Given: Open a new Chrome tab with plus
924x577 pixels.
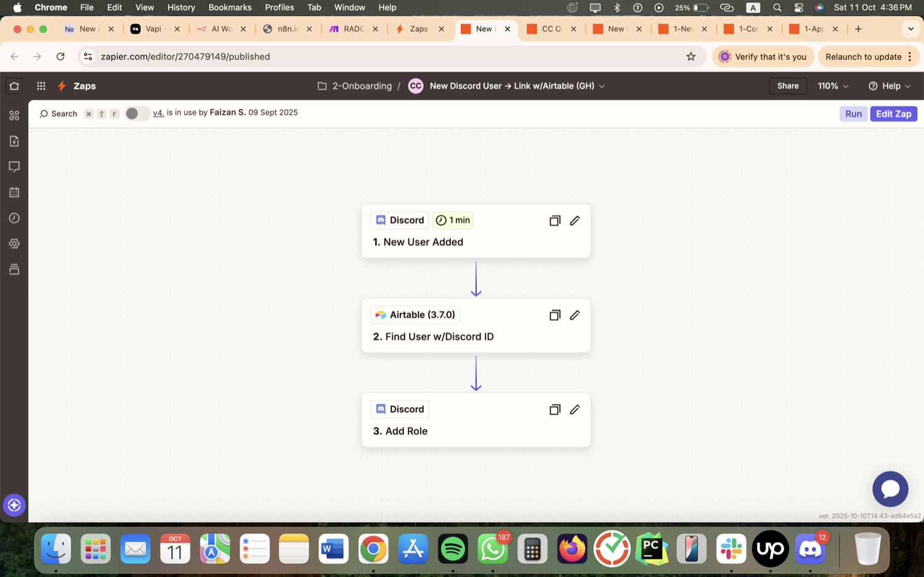Looking at the screenshot, I should (x=858, y=29).
